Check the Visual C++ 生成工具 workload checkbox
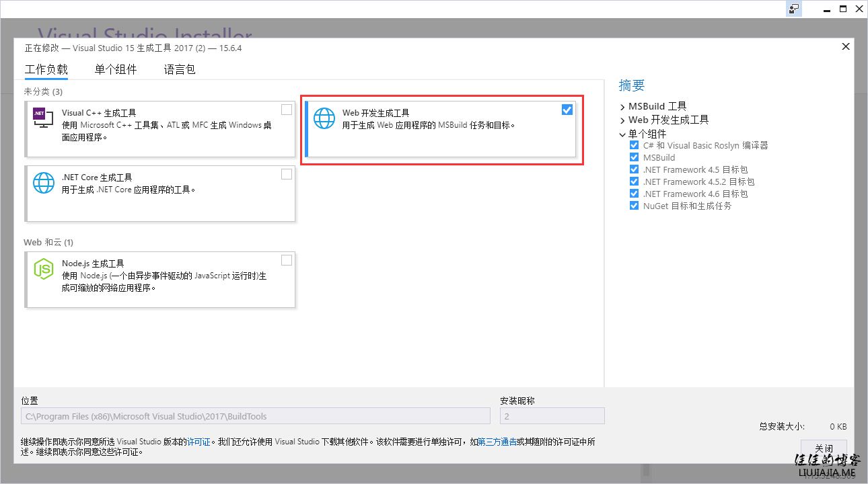The width and height of the screenshot is (868, 484). point(287,110)
